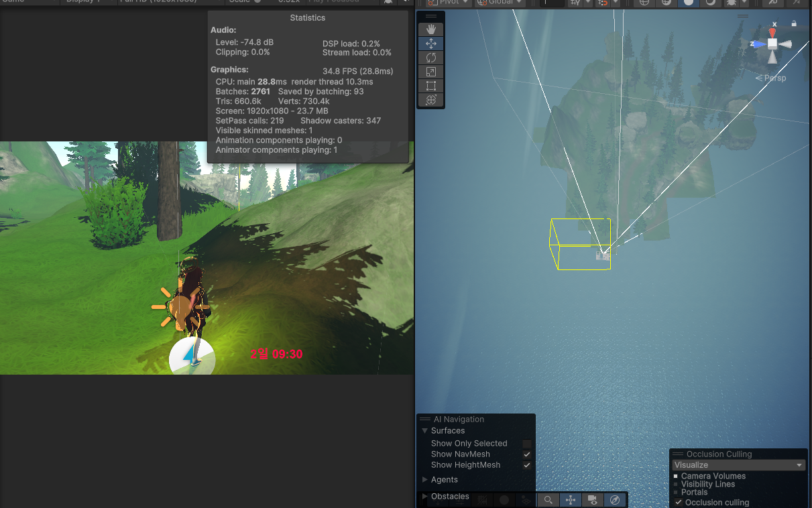Select the Move tool
This screenshot has width=812, height=508.
click(431, 44)
